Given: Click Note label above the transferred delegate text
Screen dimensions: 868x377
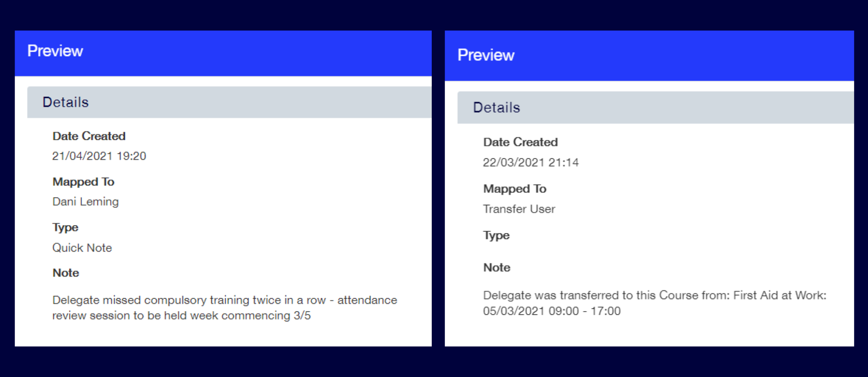Looking at the screenshot, I should pyautogui.click(x=497, y=267).
